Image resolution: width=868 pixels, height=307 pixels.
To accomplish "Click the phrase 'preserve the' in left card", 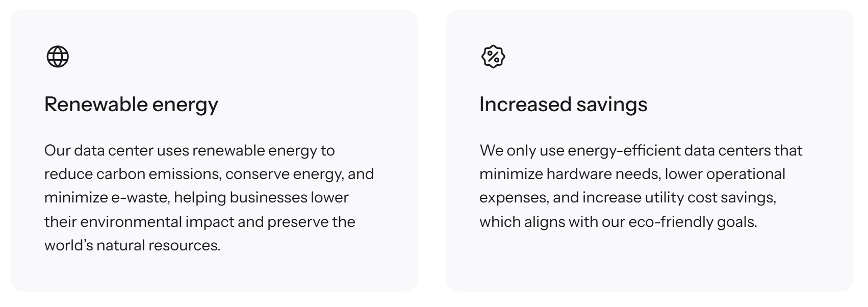I will (x=311, y=222).
